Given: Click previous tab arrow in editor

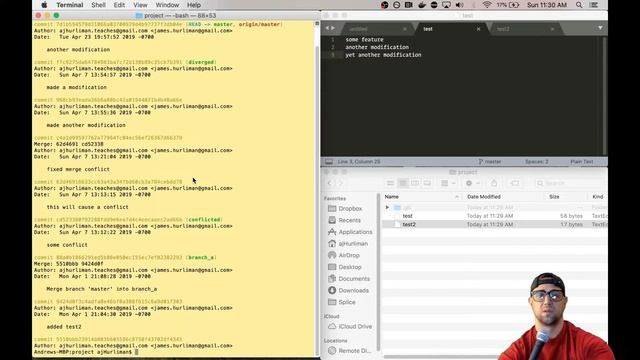Looking at the screenshot, I should pyautogui.click(x=327, y=28).
